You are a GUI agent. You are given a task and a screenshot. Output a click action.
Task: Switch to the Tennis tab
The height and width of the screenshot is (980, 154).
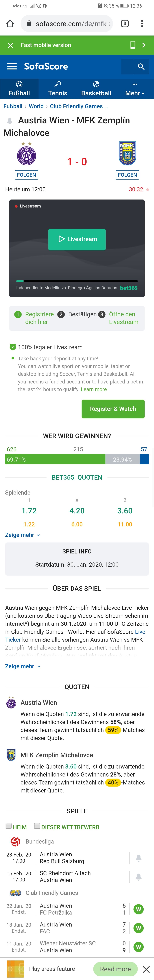tap(57, 89)
